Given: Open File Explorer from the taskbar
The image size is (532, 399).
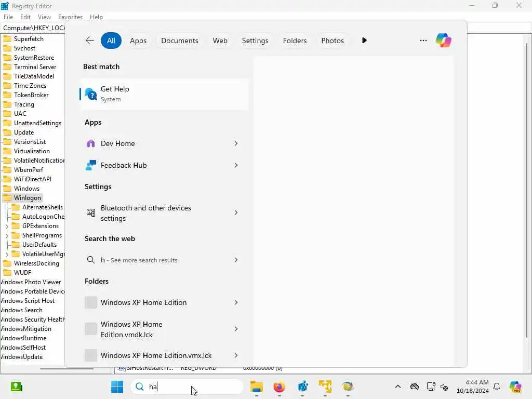Looking at the screenshot, I should (257, 387).
